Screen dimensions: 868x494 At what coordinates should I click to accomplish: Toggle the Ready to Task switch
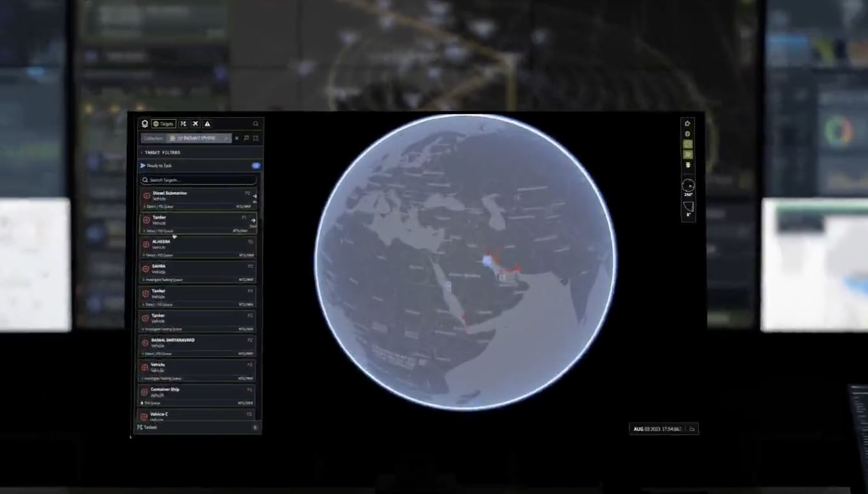(x=256, y=165)
